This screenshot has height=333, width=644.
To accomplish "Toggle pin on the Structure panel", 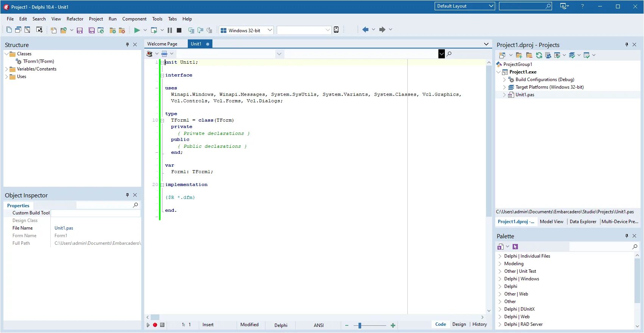I will (x=127, y=45).
